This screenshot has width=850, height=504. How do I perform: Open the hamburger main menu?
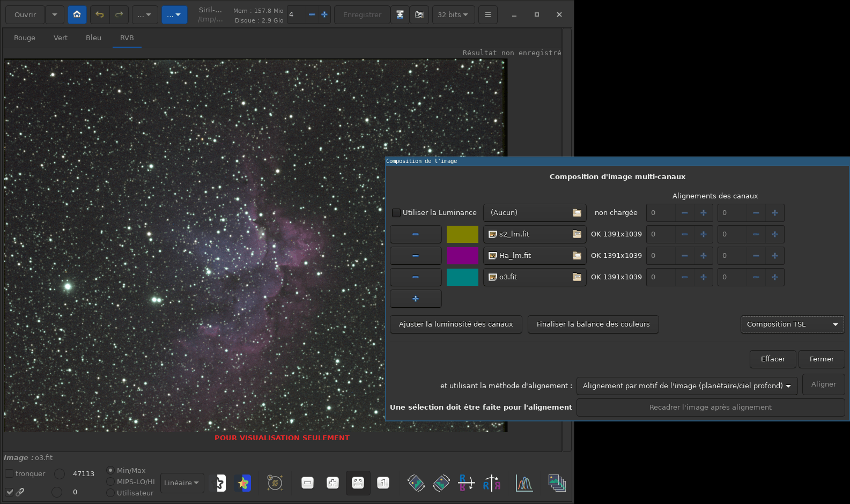[x=488, y=14]
